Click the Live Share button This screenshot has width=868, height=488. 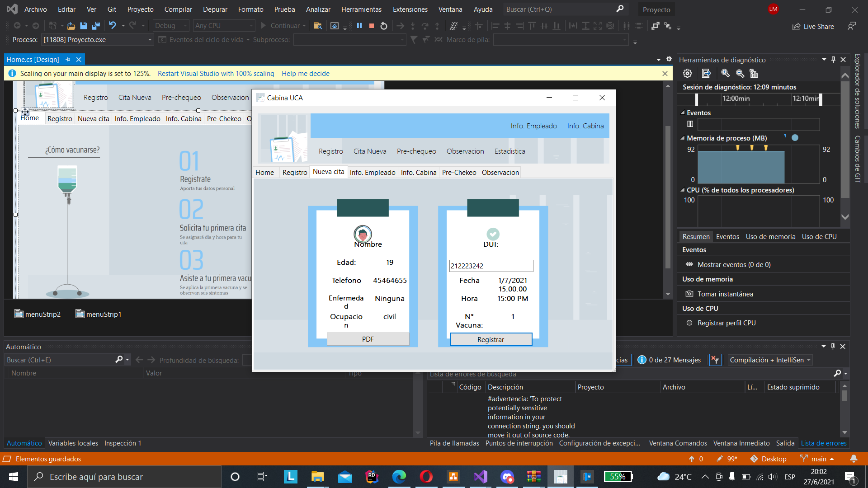813,26
